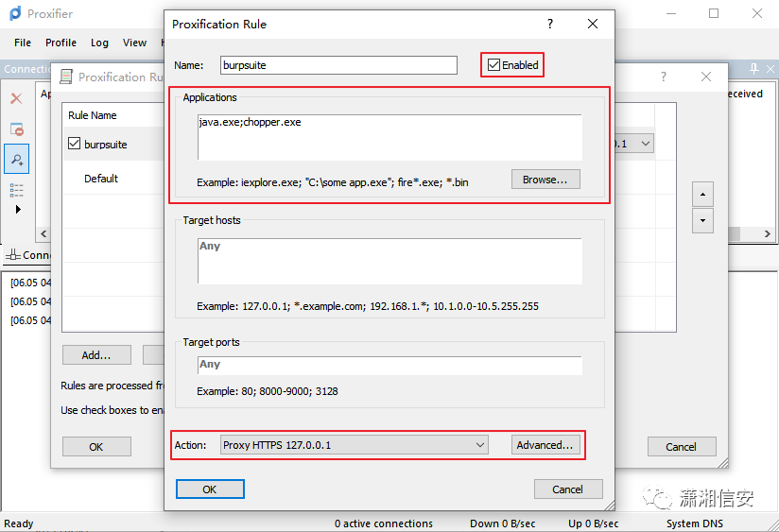This screenshot has width=779, height=532.
Task: Move rule up with the up arrow button
Action: coord(702,195)
